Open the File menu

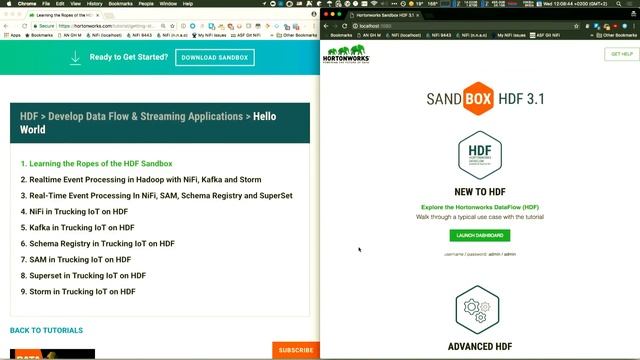click(x=46, y=4)
